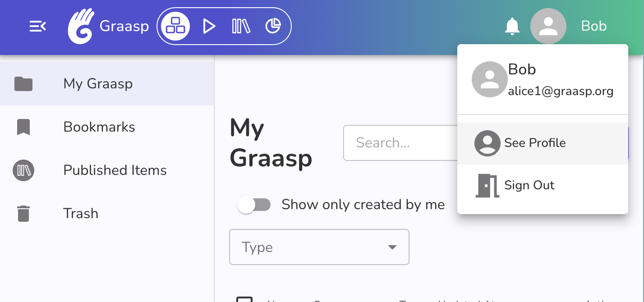This screenshot has width=644, height=302.
Task: Click the My Graasp folder icon
Action: point(23,84)
